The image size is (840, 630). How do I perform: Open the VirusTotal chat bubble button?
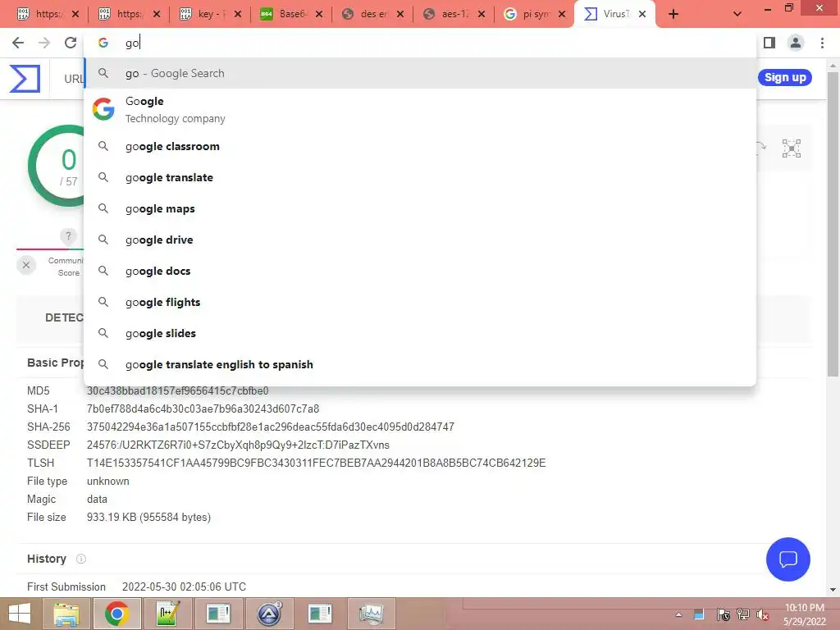(788, 559)
